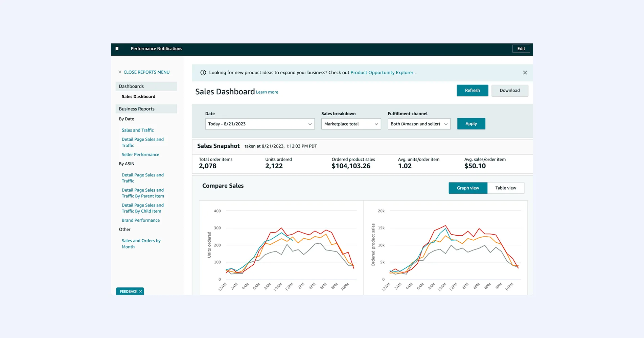Open Detail Page Sales and Traffic By Parent Item
The height and width of the screenshot is (338, 644).
click(143, 193)
